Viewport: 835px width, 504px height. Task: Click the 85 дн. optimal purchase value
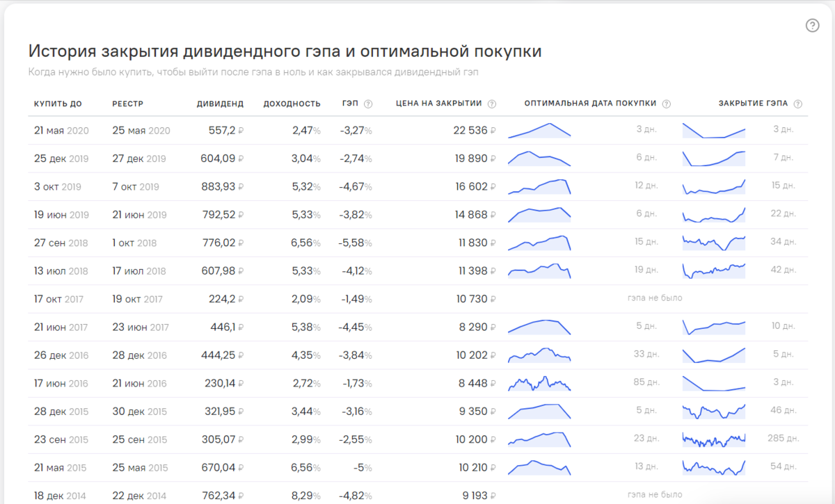coord(646,382)
